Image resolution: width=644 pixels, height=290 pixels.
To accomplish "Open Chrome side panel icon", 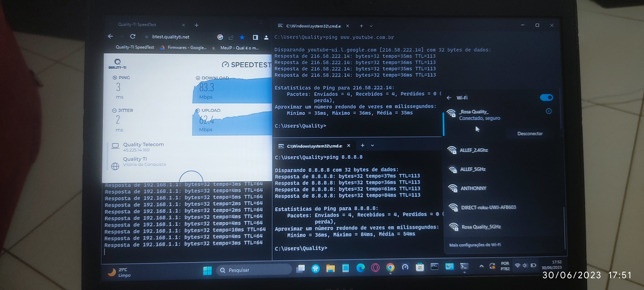I will 255,38.
